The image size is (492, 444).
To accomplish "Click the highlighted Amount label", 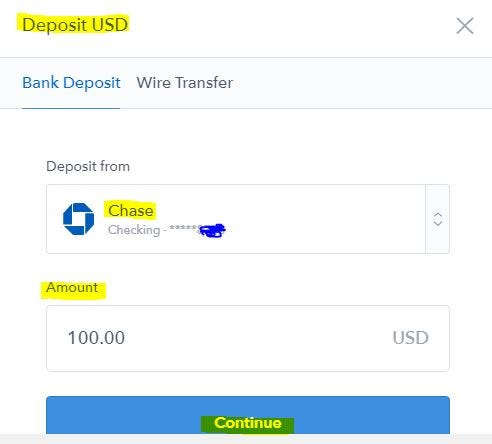I will pyautogui.click(x=72, y=287).
